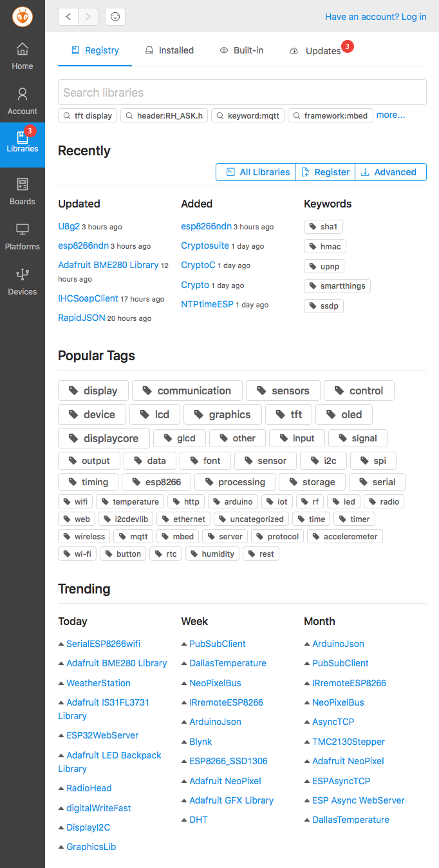Go forward with the right arrow
The height and width of the screenshot is (868, 439).
point(89,17)
